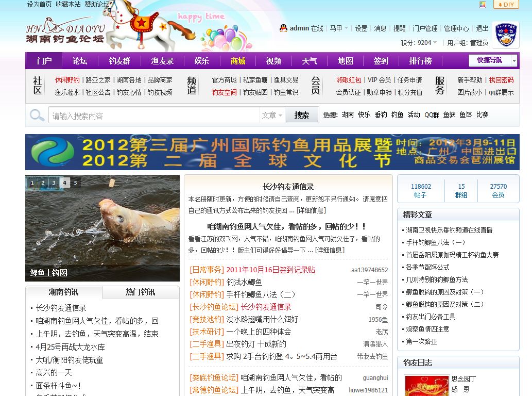Viewport: 532px width, 396px height.
Task: Click inside the search content input field
Action: pos(154,115)
